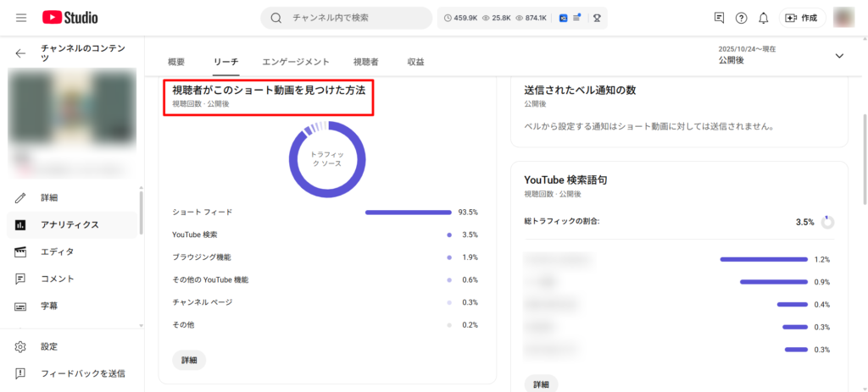868x392 pixels.
Task: Expand the date range dropdown chevron
Action: 839,56
